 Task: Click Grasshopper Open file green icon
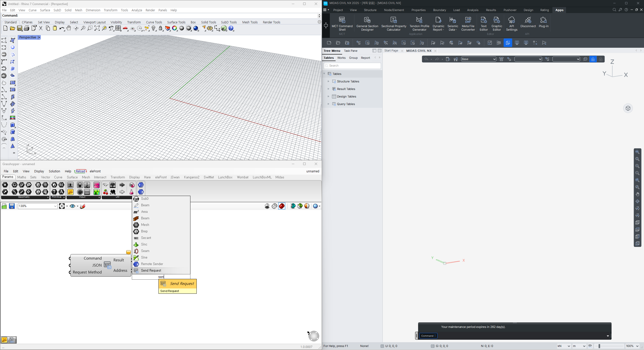point(4,206)
